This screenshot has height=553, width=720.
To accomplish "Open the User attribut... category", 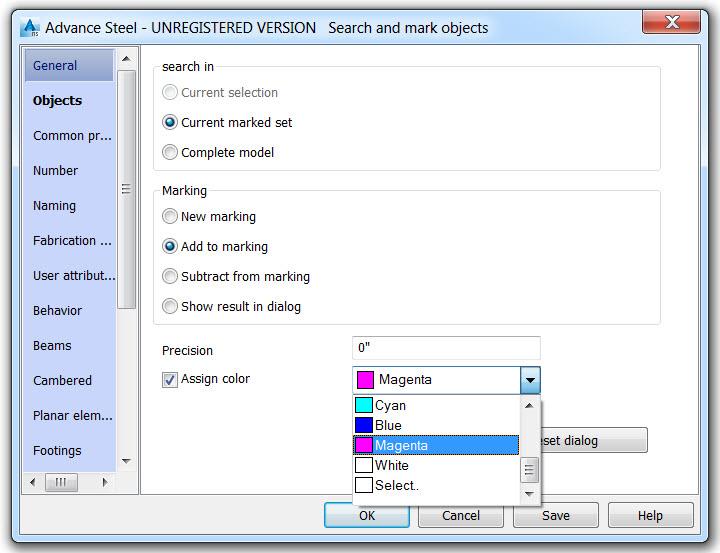I will click(x=74, y=276).
